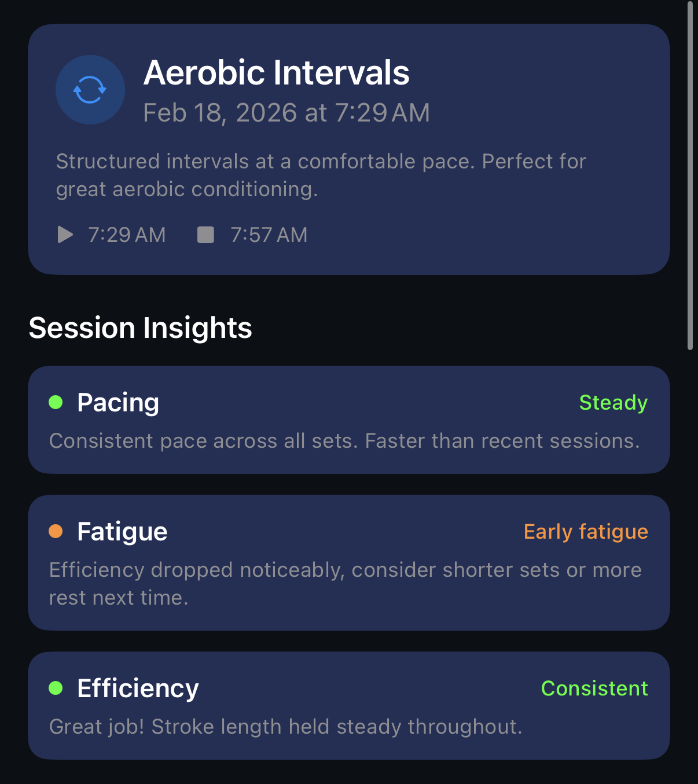
Task: Click the Session Insights heading
Action: [x=141, y=328]
